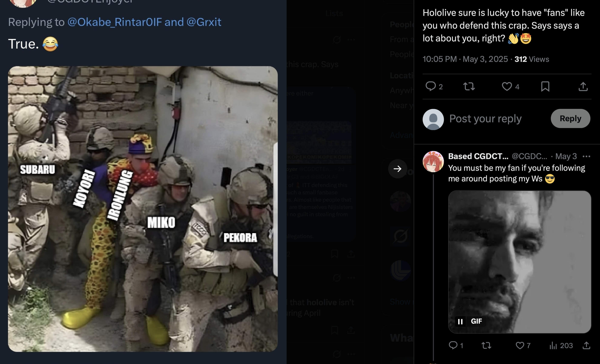Open the @Okabe_RintarOIF mention link

click(115, 22)
